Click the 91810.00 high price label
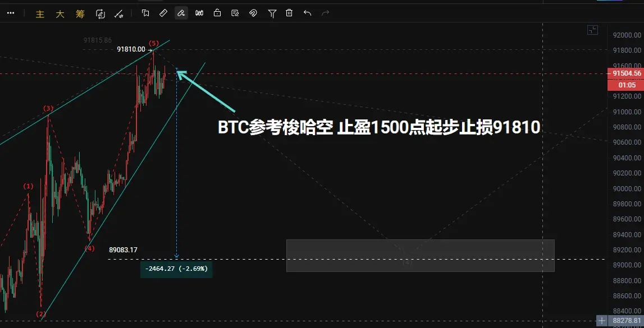This screenshot has width=644, height=328. pyautogui.click(x=131, y=49)
